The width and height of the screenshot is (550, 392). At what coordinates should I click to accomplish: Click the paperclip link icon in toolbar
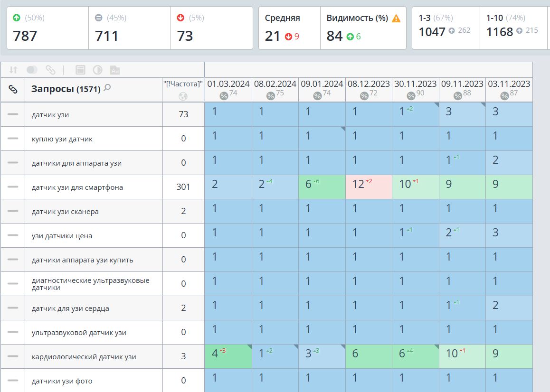point(50,70)
